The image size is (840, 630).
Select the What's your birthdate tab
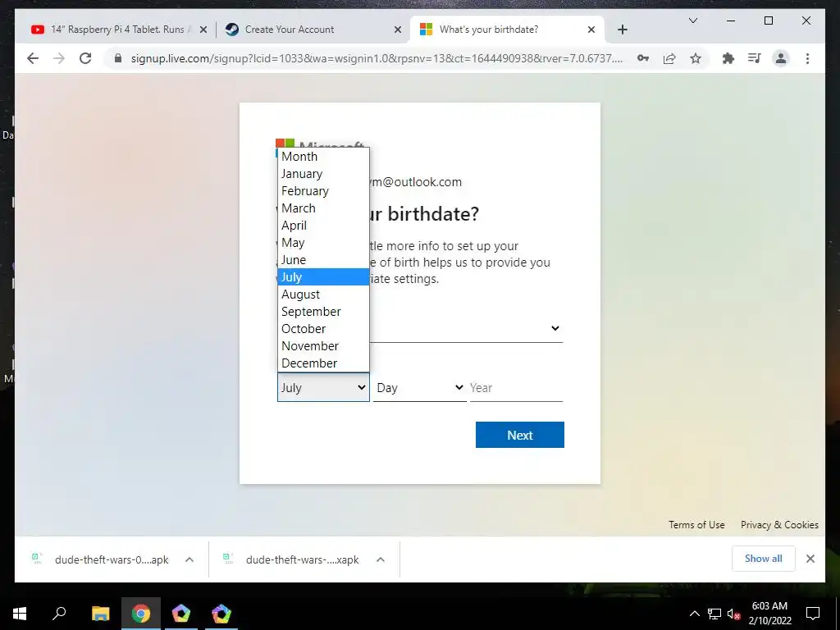[506, 30]
